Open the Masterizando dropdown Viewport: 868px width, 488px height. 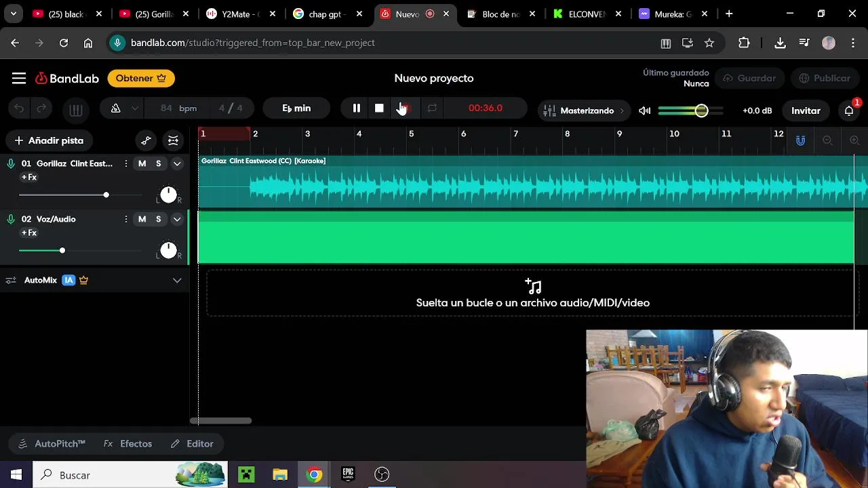click(584, 110)
